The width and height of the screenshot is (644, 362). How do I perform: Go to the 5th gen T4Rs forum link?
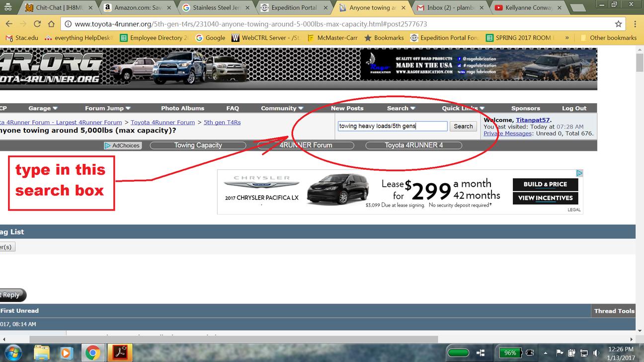(x=222, y=122)
